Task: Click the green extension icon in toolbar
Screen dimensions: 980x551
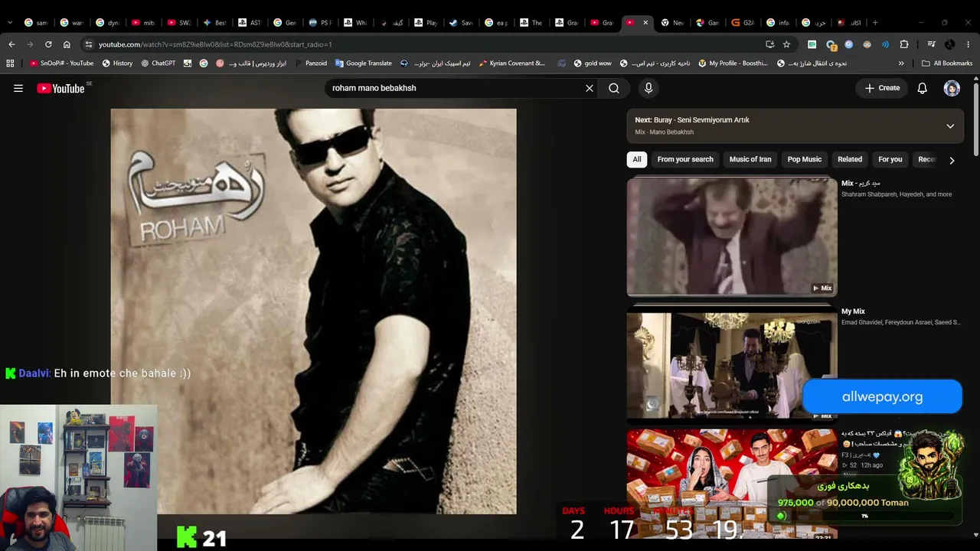Action: click(x=812, y=44)
